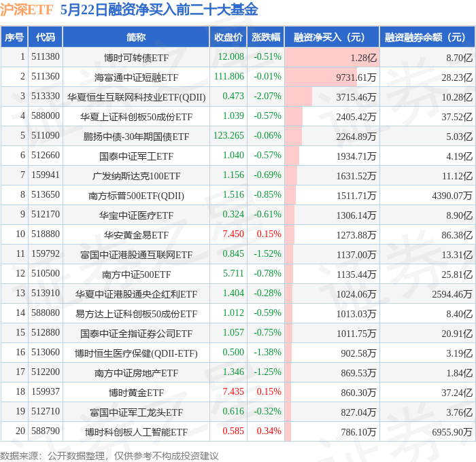476x462 pixels.
Task: Click the 涨跌幅 column header
Action: coord(266,37)
